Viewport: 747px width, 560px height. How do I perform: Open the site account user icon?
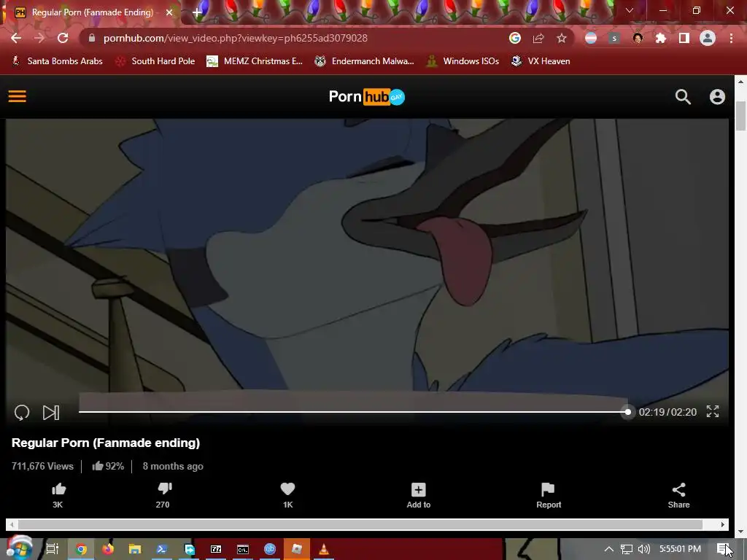[718, 97]
